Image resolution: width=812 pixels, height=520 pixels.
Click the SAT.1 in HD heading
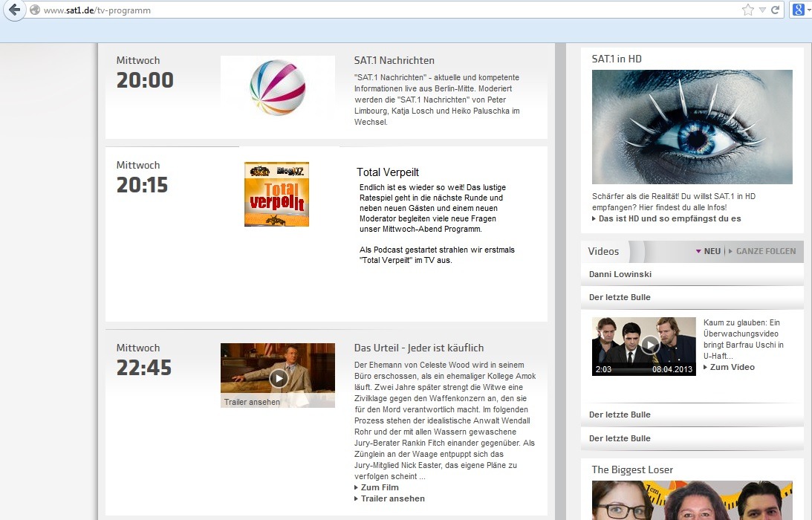(617, 59)
